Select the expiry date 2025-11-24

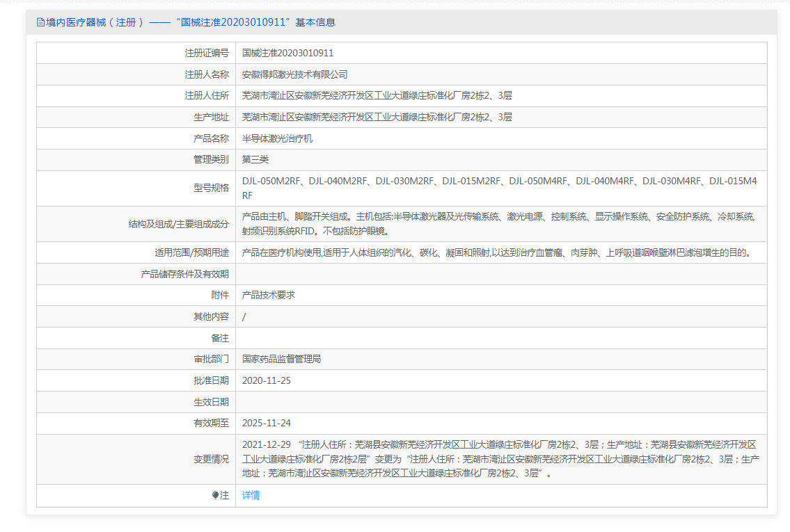266,424
